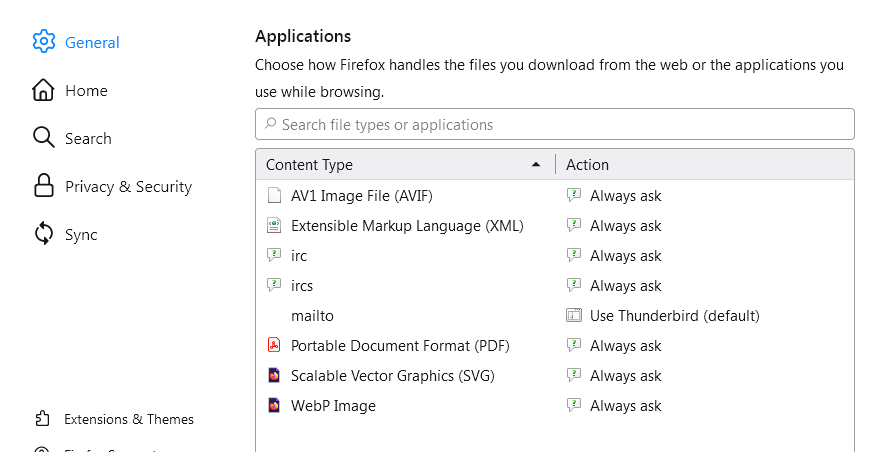The height and width of the screenshot is (452, 869).
Task: Click the WebP Image file icon
Action: tap(274, 405)
